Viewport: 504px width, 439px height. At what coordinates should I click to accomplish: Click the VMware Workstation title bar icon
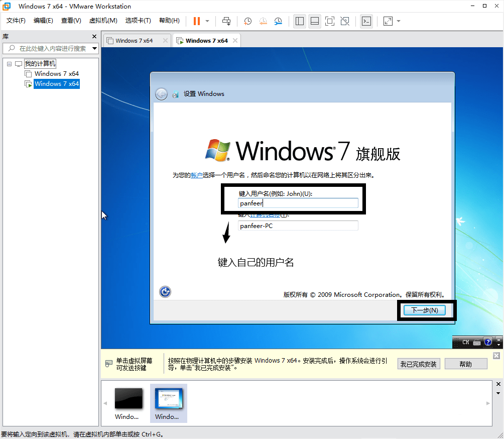tap(7, 6)
